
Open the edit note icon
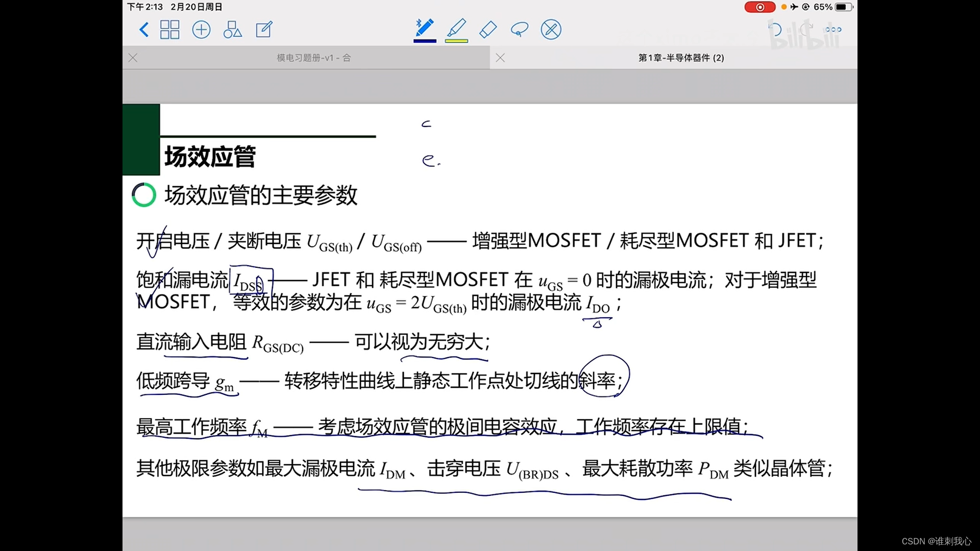coord(264,30)
